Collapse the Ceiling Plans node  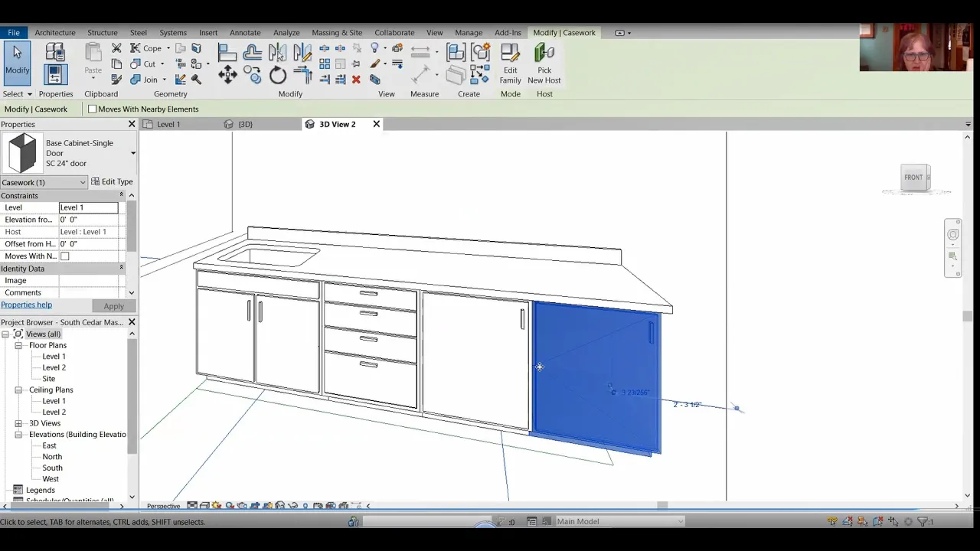coord(18,390)
